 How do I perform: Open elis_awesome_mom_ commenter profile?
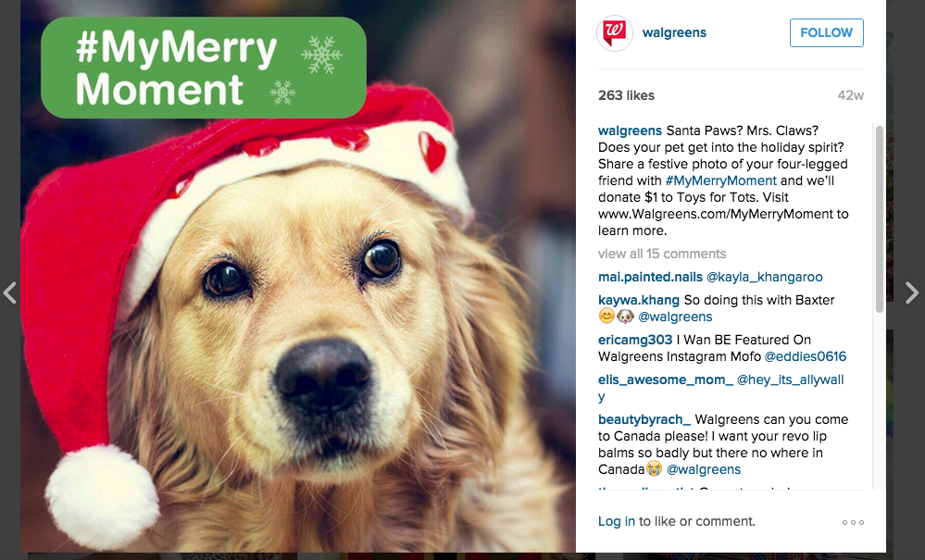coord(666,380)
